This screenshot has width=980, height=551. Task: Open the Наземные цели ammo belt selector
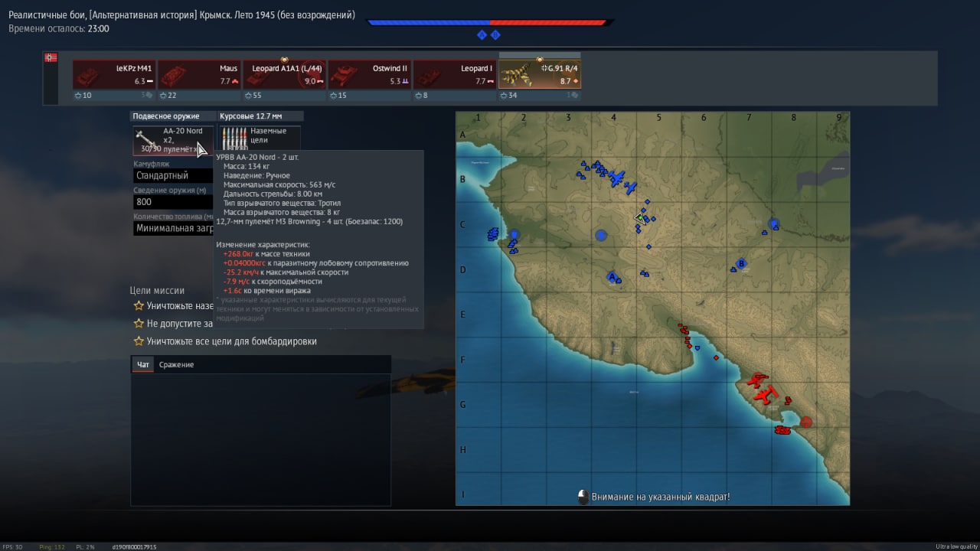pos(260,138)
